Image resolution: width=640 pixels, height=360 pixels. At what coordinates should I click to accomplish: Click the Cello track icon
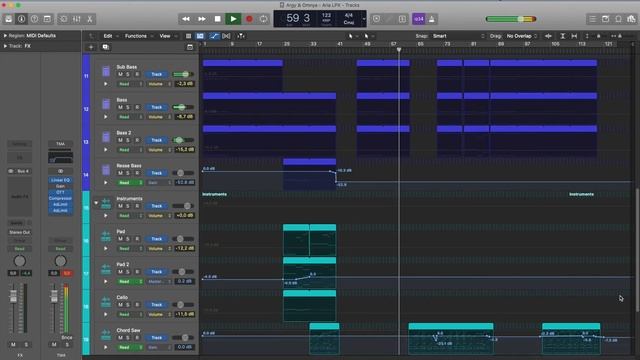coord(106,302)
